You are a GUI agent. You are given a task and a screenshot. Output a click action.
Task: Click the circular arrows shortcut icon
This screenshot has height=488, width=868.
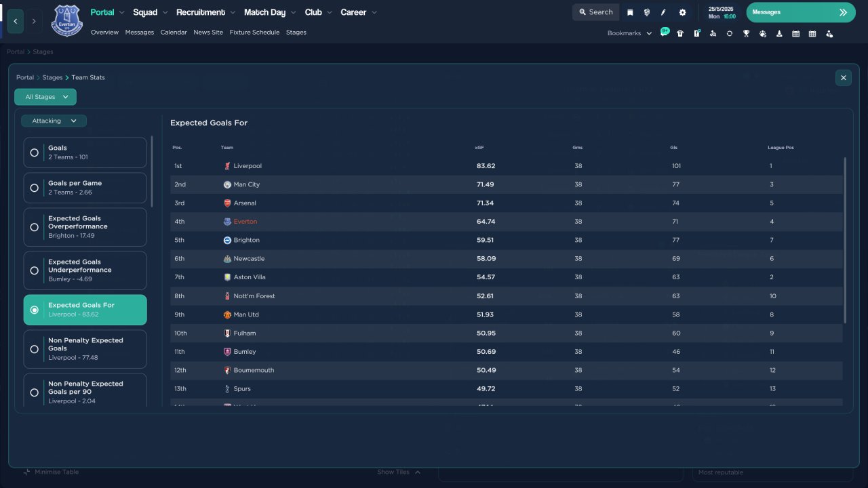click(730, 33)
